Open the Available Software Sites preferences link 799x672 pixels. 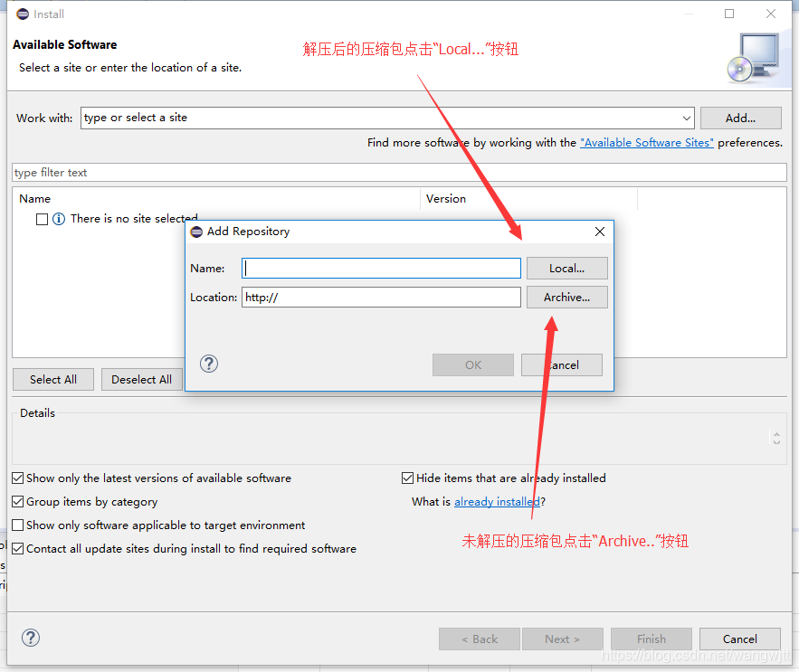[647, 143]
